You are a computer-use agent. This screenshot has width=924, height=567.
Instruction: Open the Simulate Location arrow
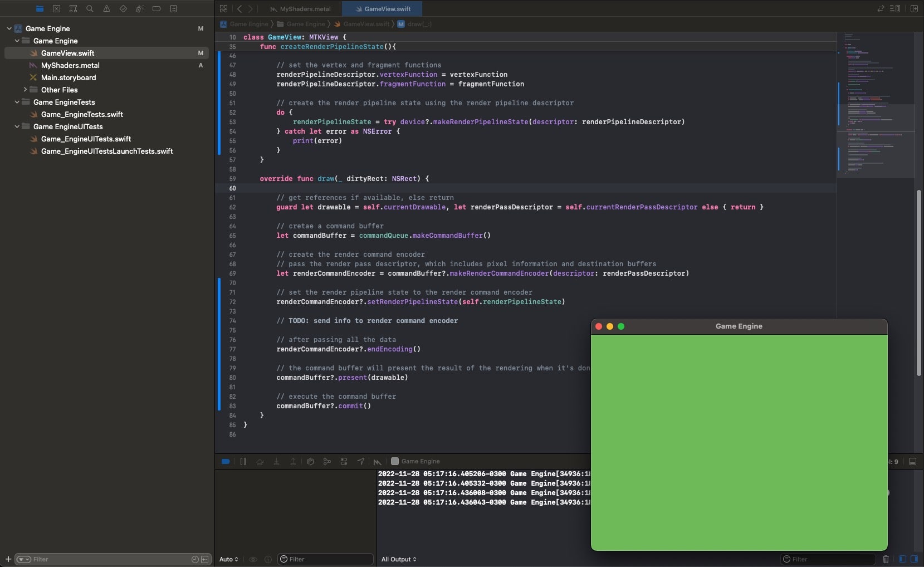tap(361, 461)
